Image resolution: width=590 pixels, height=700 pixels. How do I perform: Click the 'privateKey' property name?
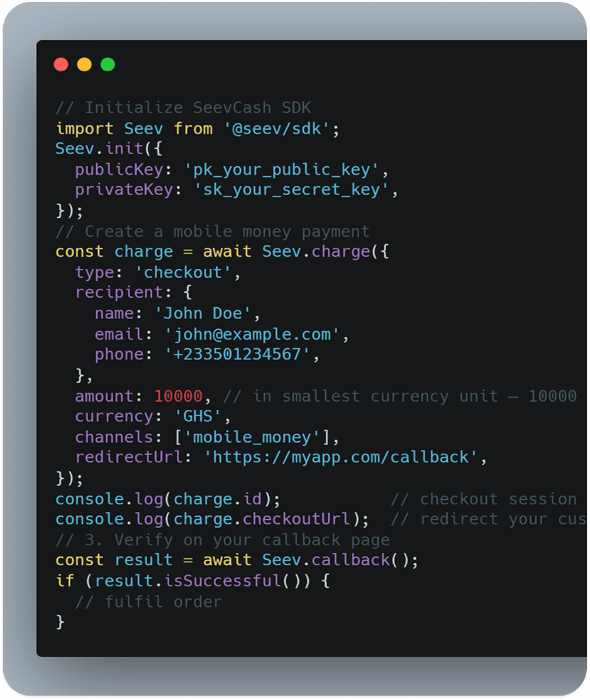[124, 189]
